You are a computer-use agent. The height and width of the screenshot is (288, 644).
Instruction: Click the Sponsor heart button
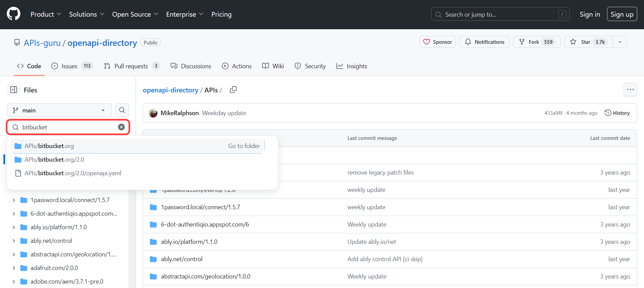(x=437, y=42)
